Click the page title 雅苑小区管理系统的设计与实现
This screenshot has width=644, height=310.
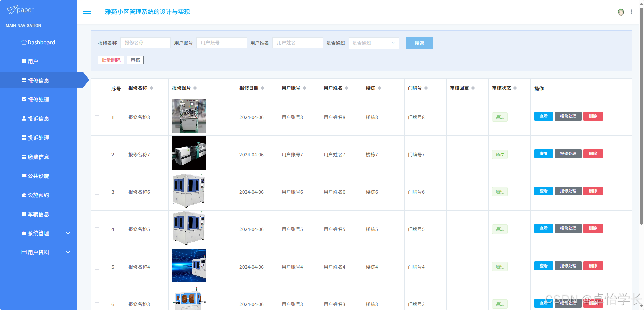[x=148, y=12]
